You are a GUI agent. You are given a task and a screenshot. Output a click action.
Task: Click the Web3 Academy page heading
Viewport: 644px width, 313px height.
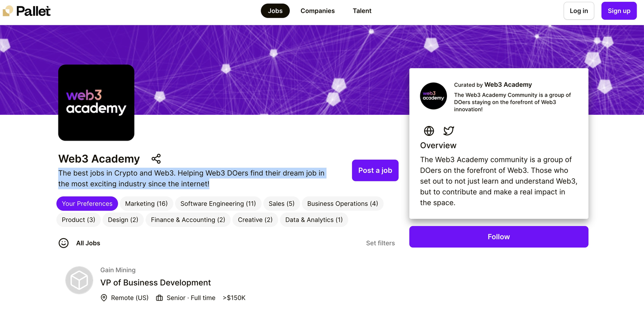click(99, 159)
